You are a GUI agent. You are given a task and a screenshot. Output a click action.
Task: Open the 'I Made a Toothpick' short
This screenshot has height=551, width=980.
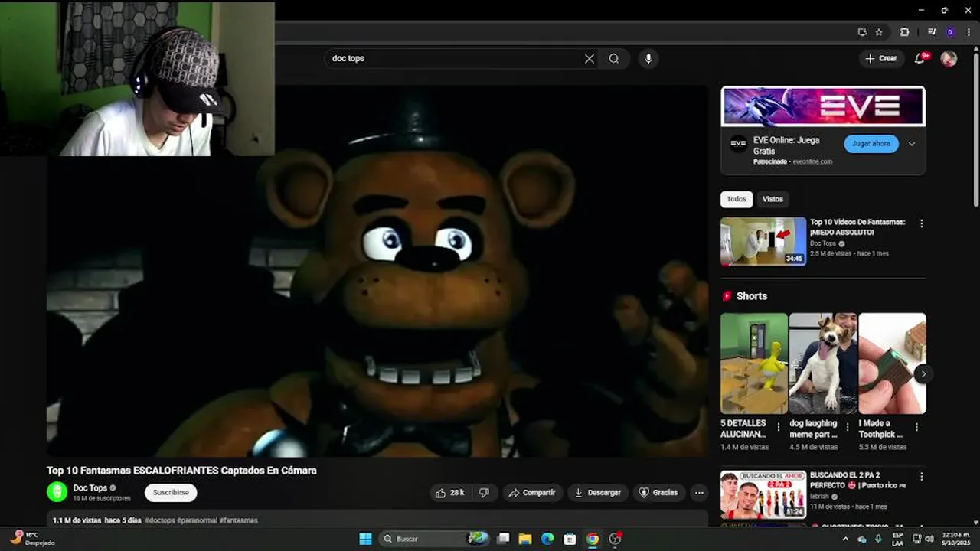(x=892, y=364)
